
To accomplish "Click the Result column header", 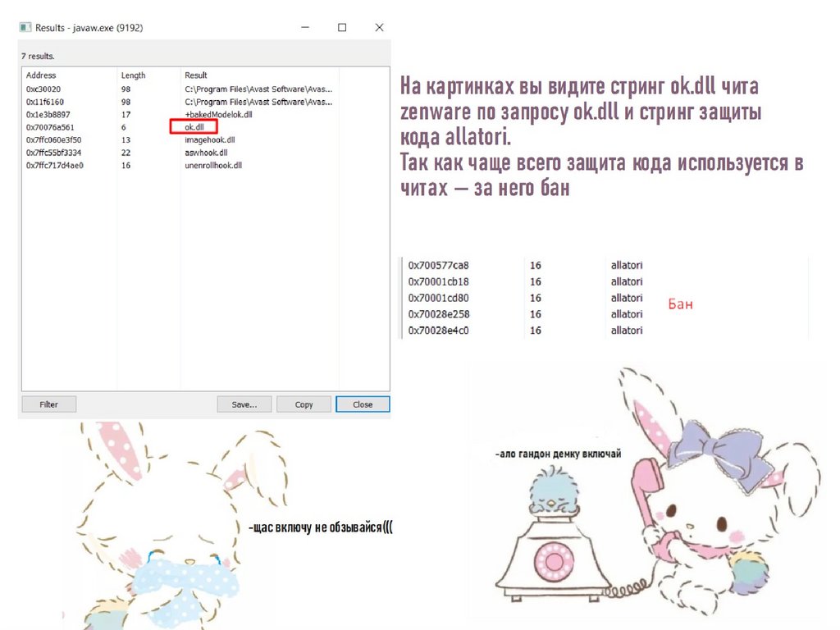I will pos(196,75).
